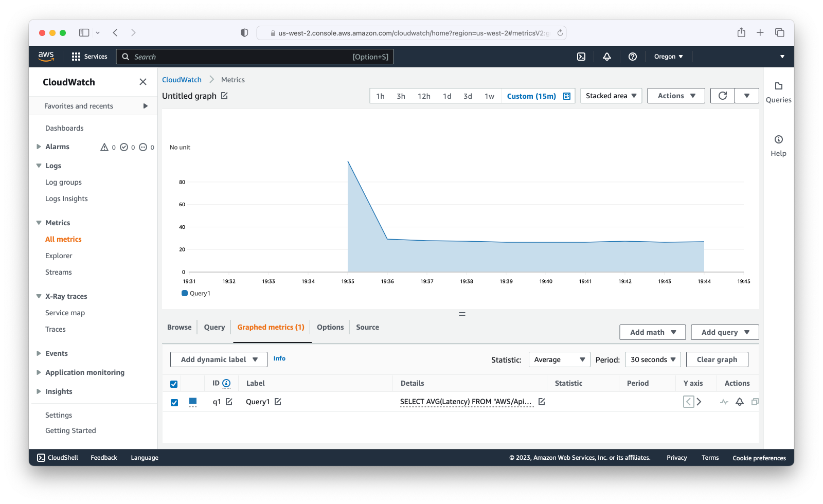Screen dimensions: 823x504
Task: Duplicate the q1 query using copy icon
Action: [755, 402]
